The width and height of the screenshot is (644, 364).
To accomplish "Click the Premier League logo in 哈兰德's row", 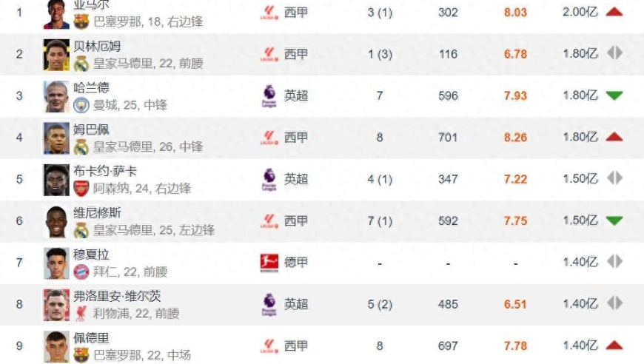I will (268, 96).
